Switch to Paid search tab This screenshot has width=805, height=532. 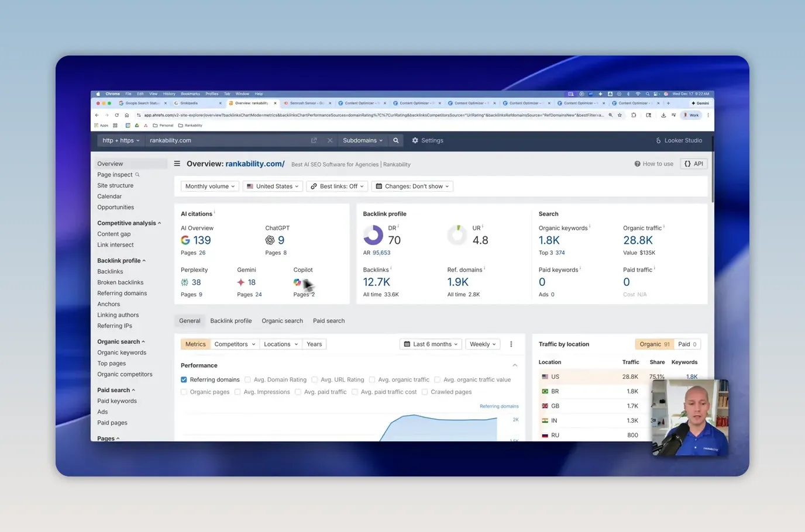coord(329,321)
